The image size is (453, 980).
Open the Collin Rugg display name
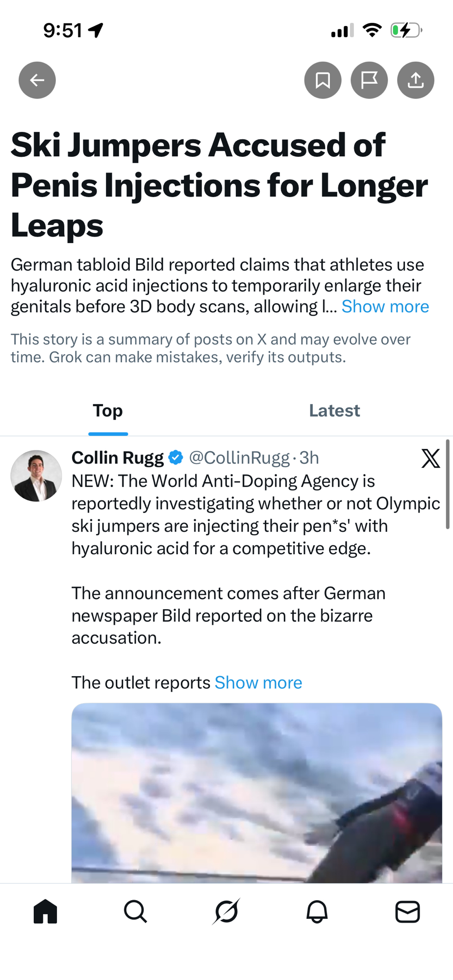coord(118,458)
